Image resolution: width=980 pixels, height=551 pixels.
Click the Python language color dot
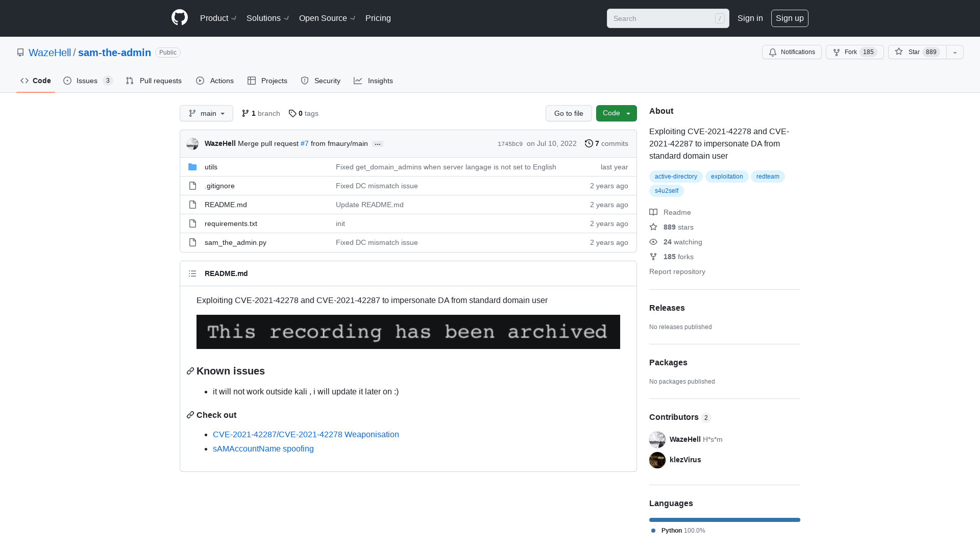653,531
